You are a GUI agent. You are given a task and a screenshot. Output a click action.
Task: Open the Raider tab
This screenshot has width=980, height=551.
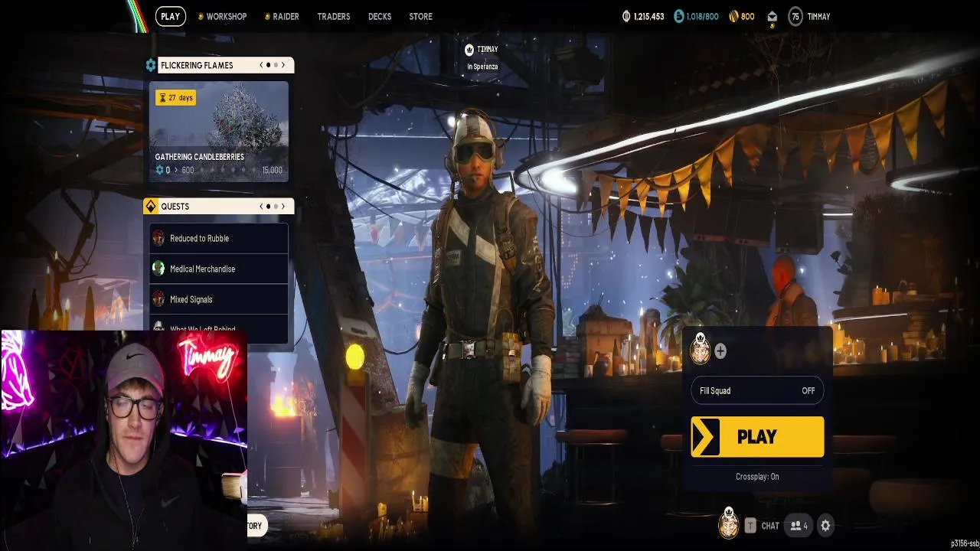pos(281,16)
